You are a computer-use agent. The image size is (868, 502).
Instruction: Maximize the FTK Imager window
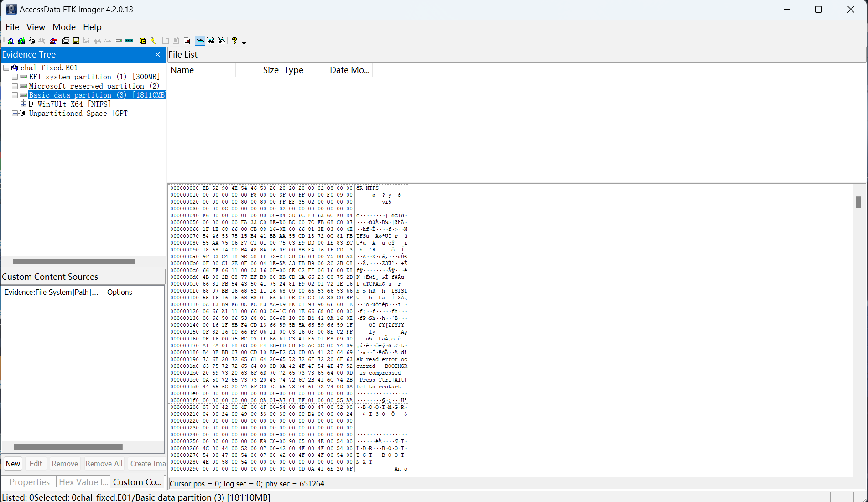pos(818,10)
